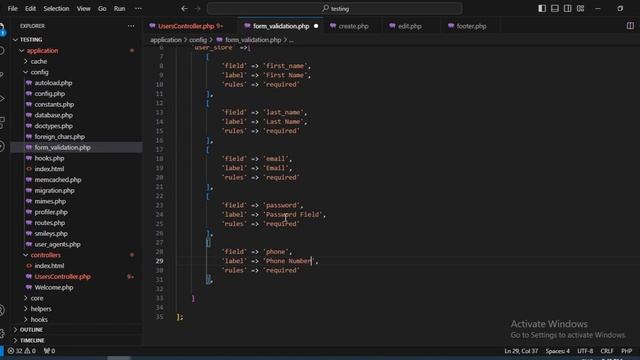
Task: Click 'Ln 29, Col 37' cursor position
Action: [521, 351]
